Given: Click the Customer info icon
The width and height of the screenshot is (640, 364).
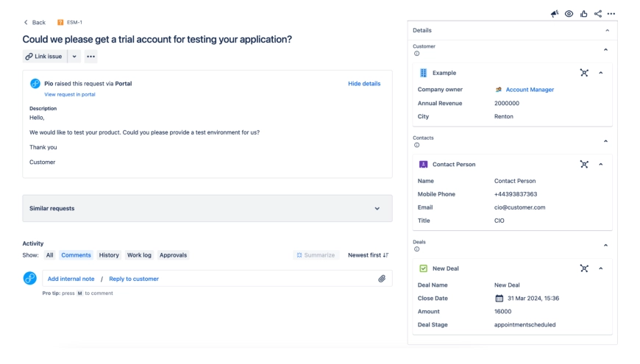Looking at the screenshot, I should [x=416, y=54].
